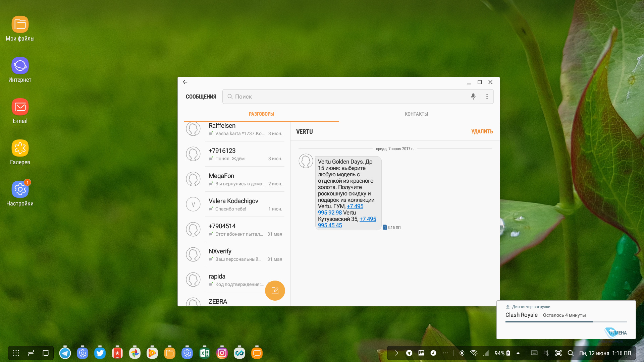
Task: Open the red star bookmark app in the taskbar
Action: pyautogui.click(x=117, y=353)
